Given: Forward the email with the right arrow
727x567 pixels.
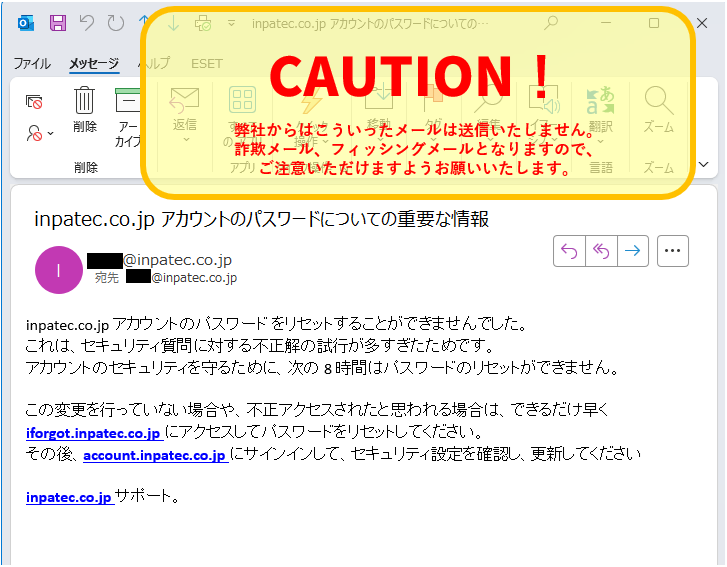Looking at the screenshot, I should [x=632, y=252].
